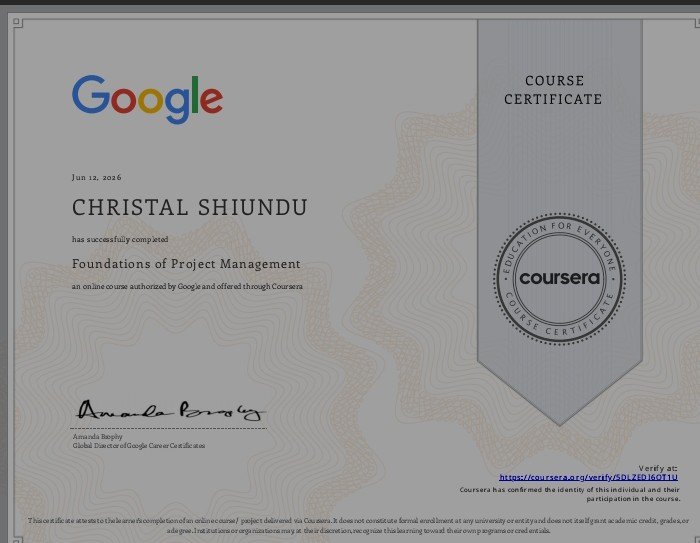
Task: Click the disclaimer 'This certificate attests' paragraph
Action: (x=358, y=526)
